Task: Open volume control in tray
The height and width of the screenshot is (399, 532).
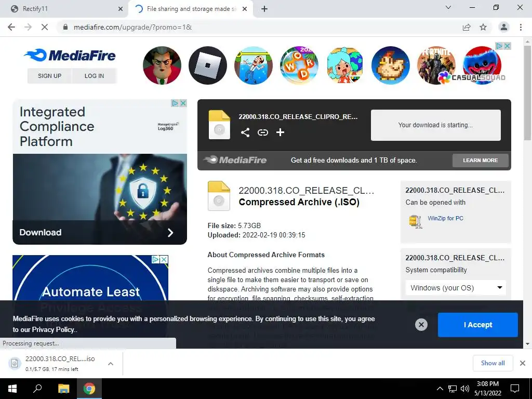Action: tap(465, 389)
